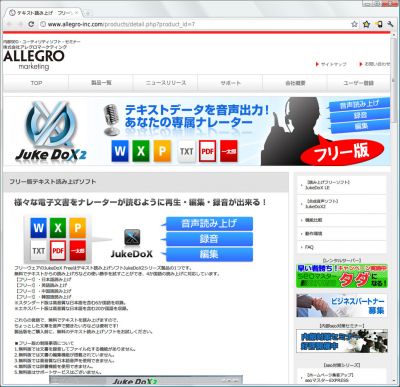Image resolution: width=400 pixels, height=387 pixels.
Task: Open the wrench settings menu
Action: [390, 24]
